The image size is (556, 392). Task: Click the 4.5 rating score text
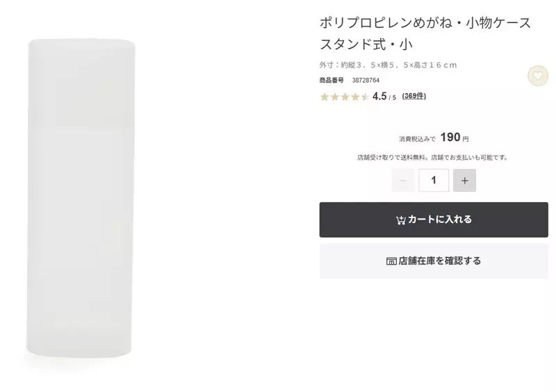click(379, 96)
